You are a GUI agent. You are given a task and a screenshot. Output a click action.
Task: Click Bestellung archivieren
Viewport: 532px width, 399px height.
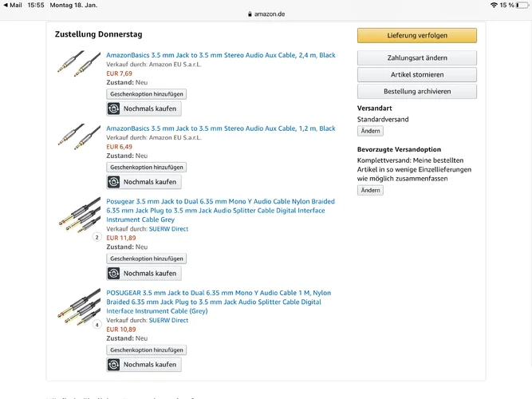[x=416, y=92]
